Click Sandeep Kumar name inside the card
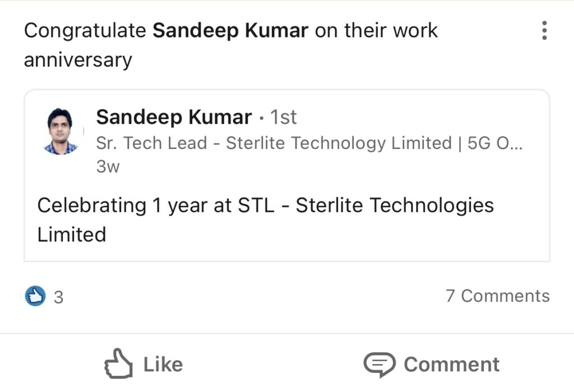 pyautogui.click(x=174, y=117)
